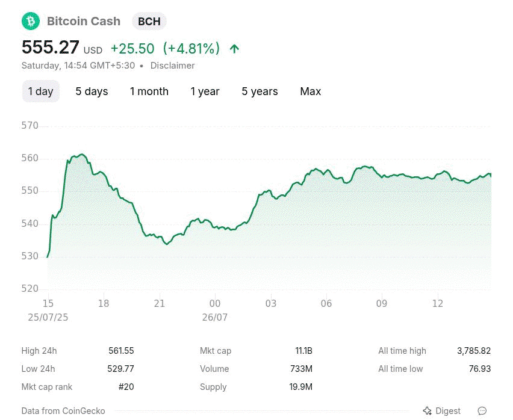The height and width of the screenshot is (420, 513).
Task: Select the Max time range
Action: pos(311,91)
